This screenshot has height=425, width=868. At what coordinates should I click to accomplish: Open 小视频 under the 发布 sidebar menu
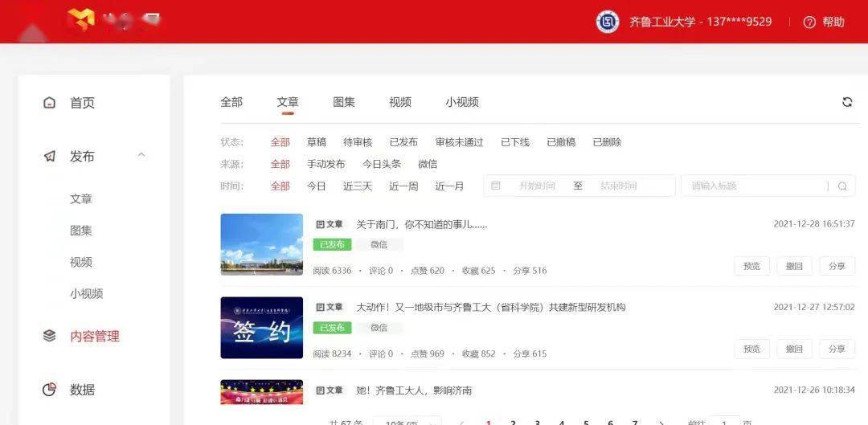tap(86, 294)
